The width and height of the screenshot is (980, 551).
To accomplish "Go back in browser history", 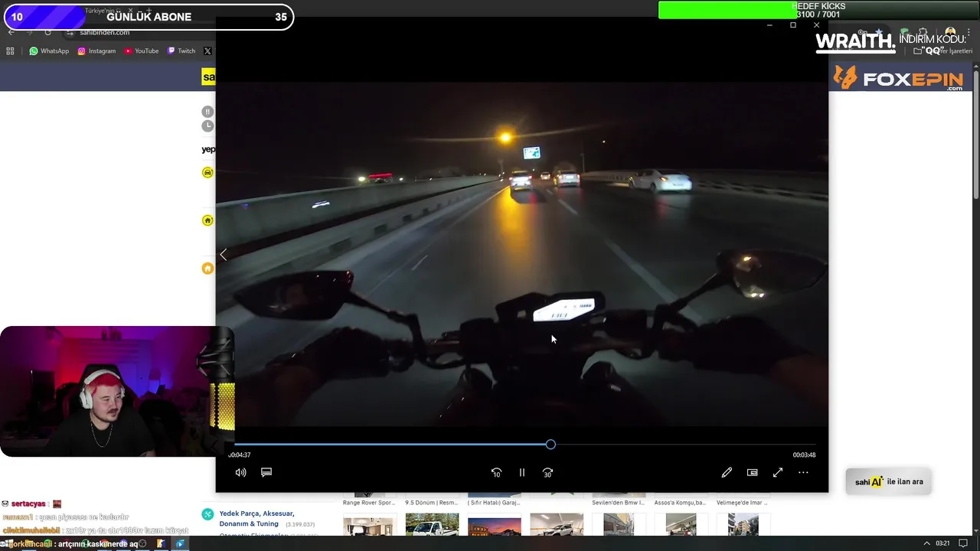I will point(11,32).
